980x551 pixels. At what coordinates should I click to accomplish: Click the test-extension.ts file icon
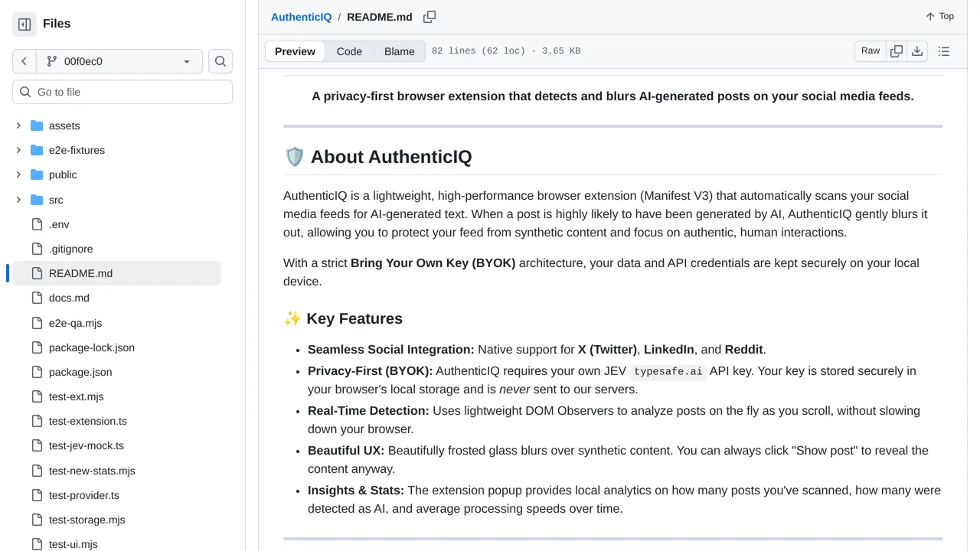pos(37,421)
